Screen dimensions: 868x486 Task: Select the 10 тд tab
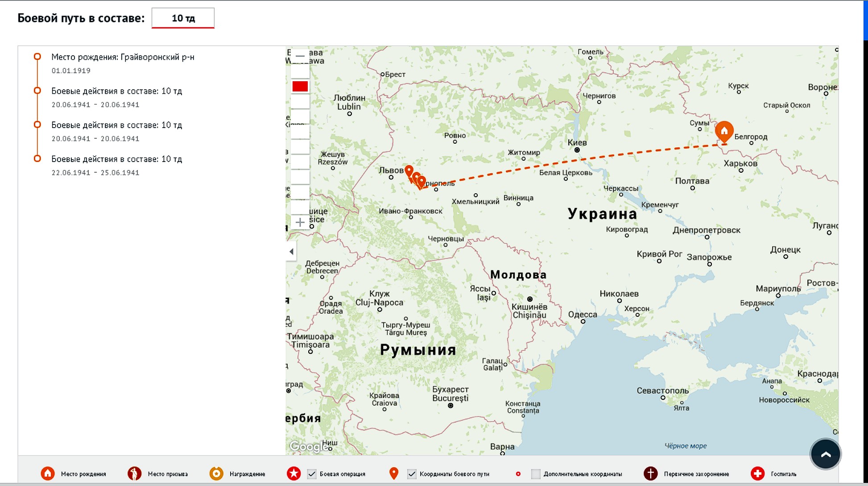pyautogui.click(x=183, y=18)
